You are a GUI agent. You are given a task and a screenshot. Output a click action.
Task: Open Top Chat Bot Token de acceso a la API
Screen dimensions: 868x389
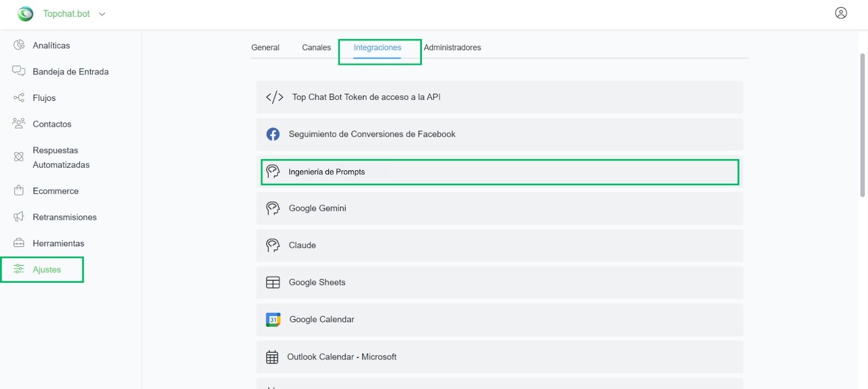click(x=500, y=97)
